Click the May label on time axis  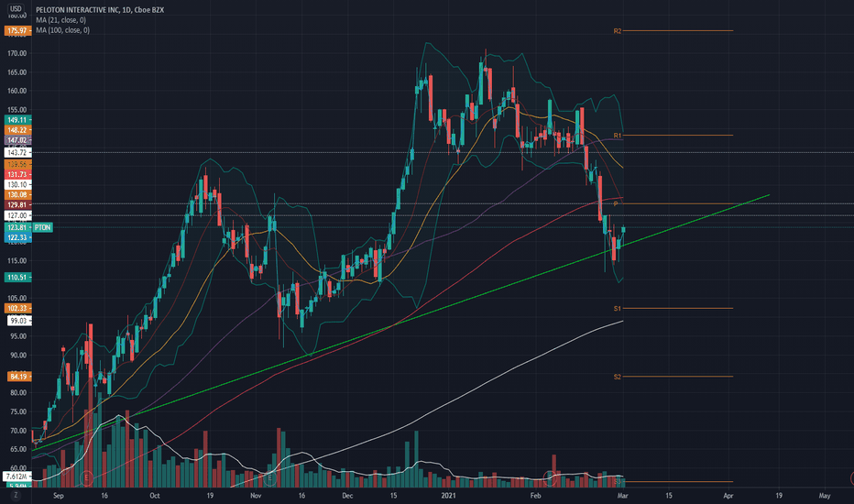[825, 496]
